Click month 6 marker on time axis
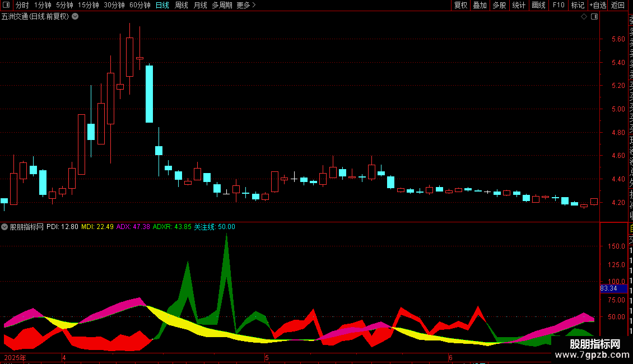Viewport: 633px width, 364px height. coord(450,357)
